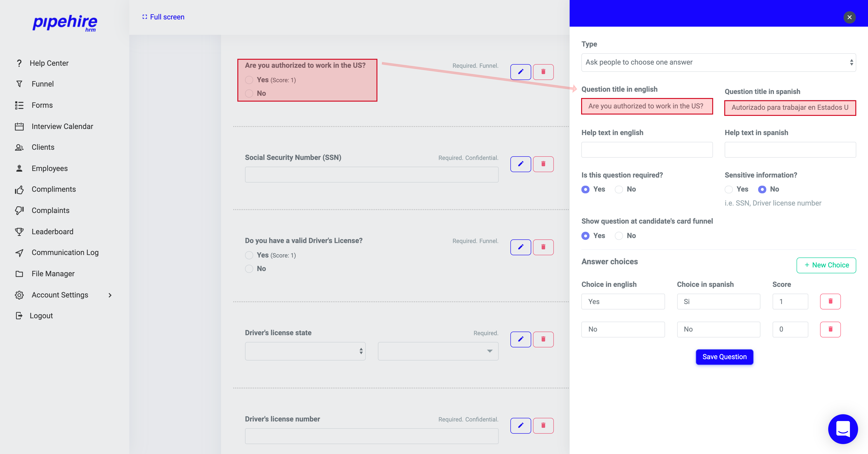Edit the 'Are you authorized to work in the US?' question
The width and height of the screenshot is (868, 454).
pos(521,72)
